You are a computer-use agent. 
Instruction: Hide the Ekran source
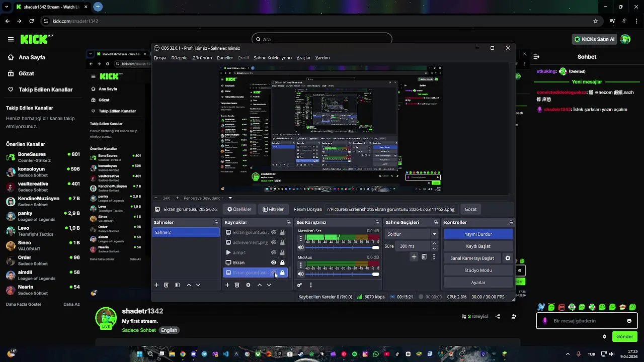coord(274,262)
